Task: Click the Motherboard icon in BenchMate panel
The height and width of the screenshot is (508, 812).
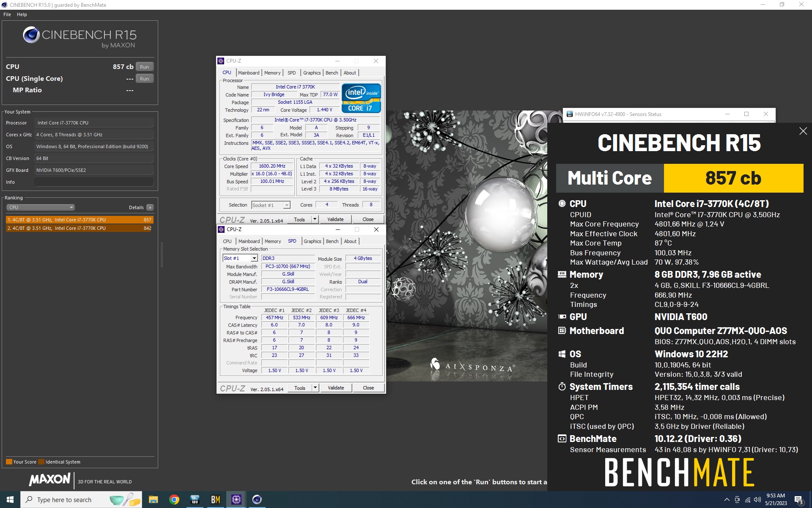Action: pyautogui.click(x=562, y=331)
